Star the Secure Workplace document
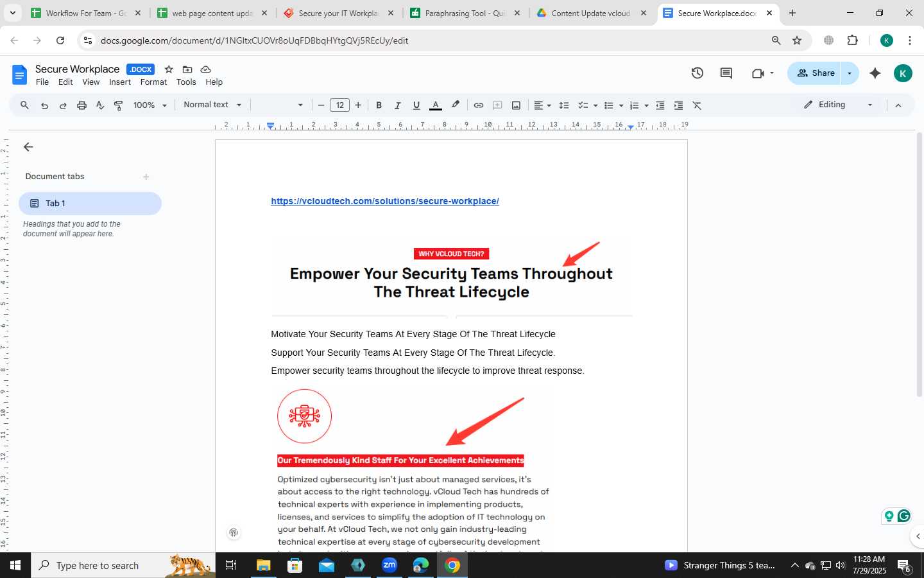 point(169,69)
